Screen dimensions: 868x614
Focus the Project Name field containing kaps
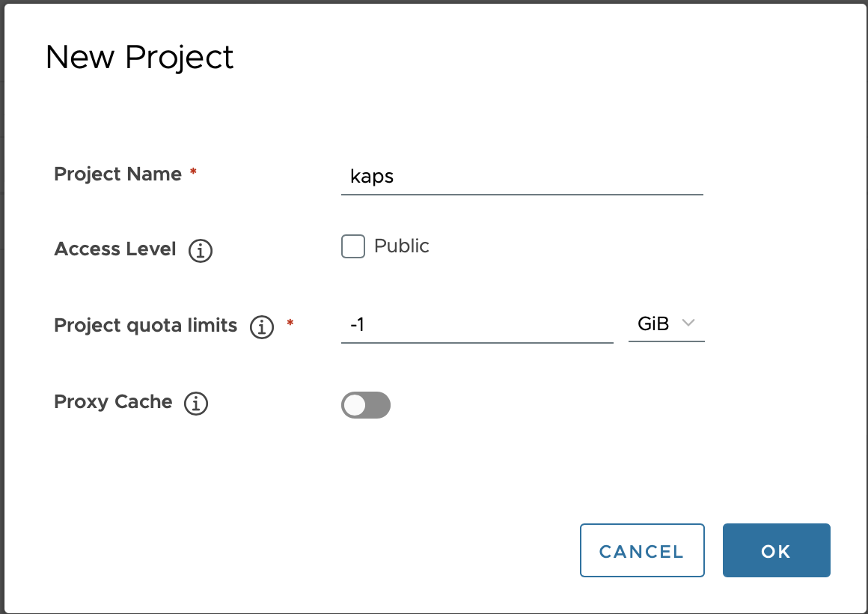[x=522, y=177]
